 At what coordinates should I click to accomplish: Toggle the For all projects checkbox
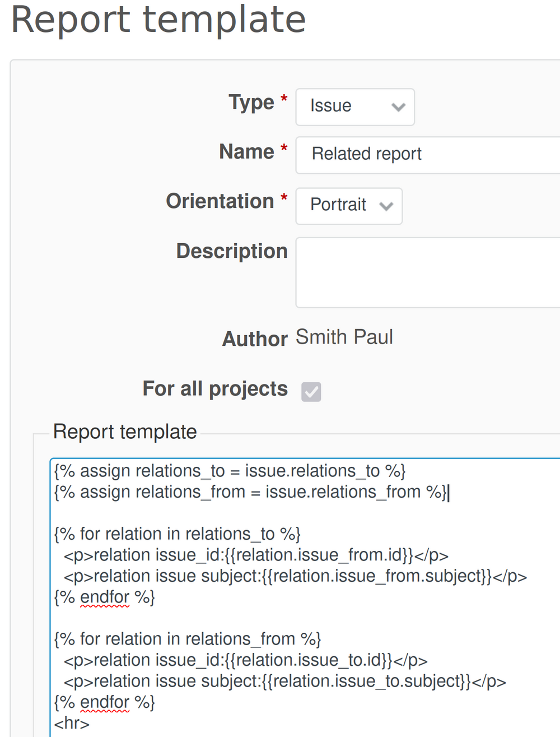[311, 392]
